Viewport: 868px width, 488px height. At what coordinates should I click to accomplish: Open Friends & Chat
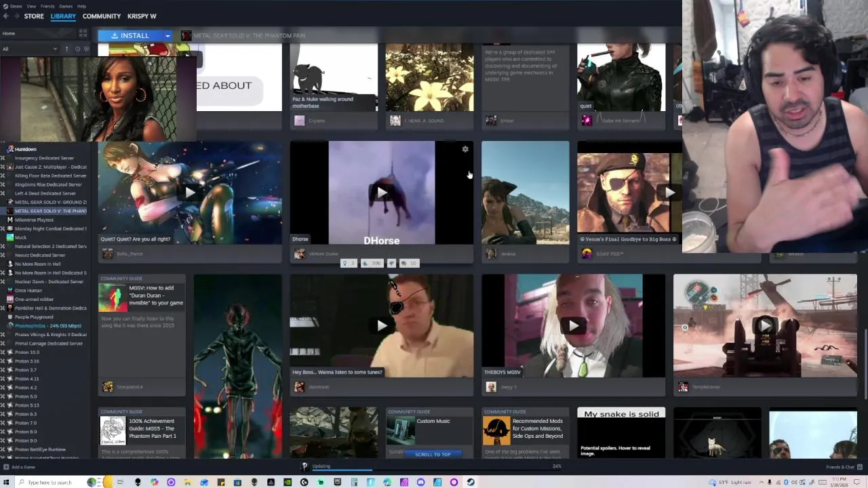(844, 467)
